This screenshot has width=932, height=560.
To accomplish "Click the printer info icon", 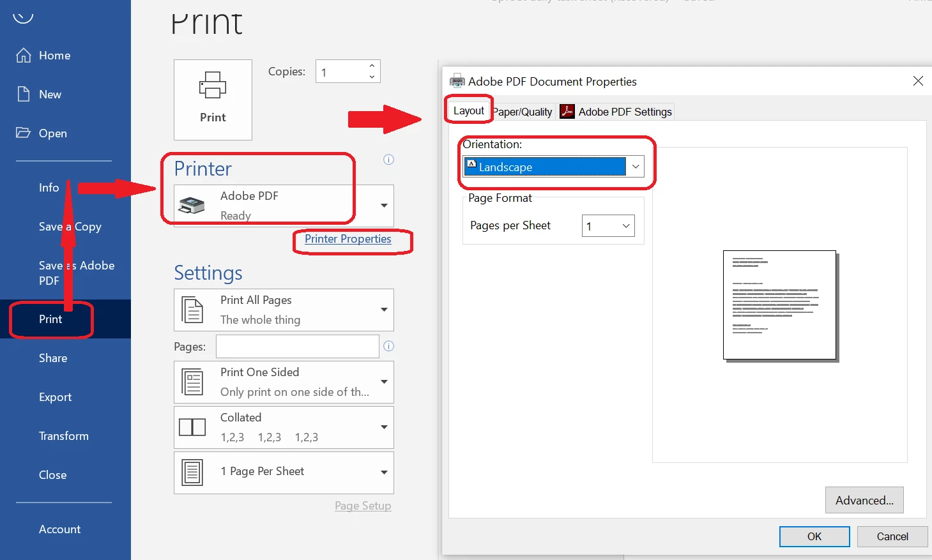I will (388, 160).
